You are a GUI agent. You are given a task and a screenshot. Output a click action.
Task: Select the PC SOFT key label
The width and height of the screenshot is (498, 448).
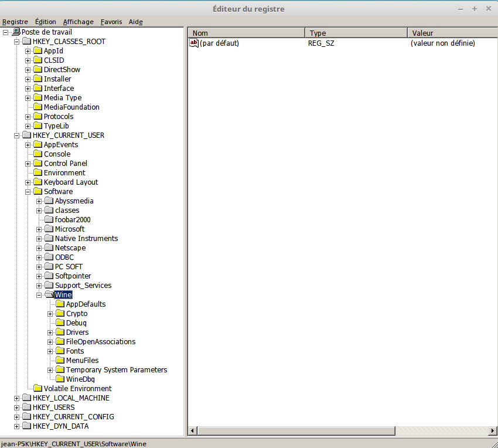click(69, 267)
